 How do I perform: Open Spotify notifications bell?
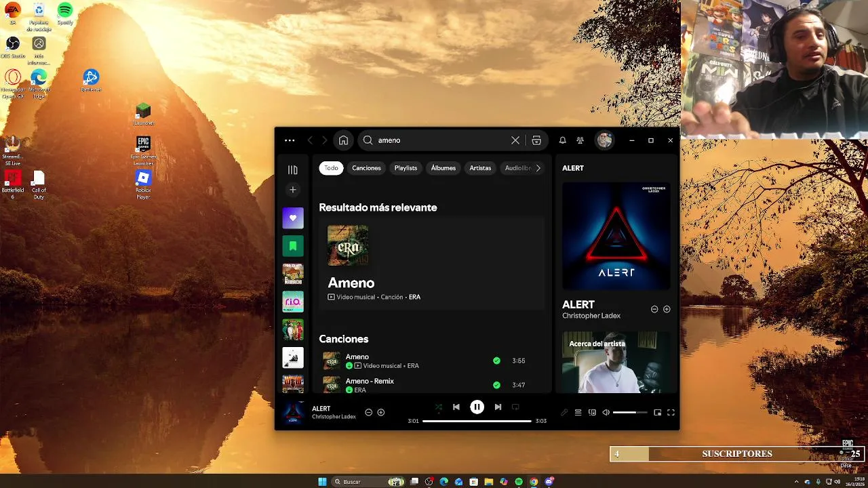(562, 140)
